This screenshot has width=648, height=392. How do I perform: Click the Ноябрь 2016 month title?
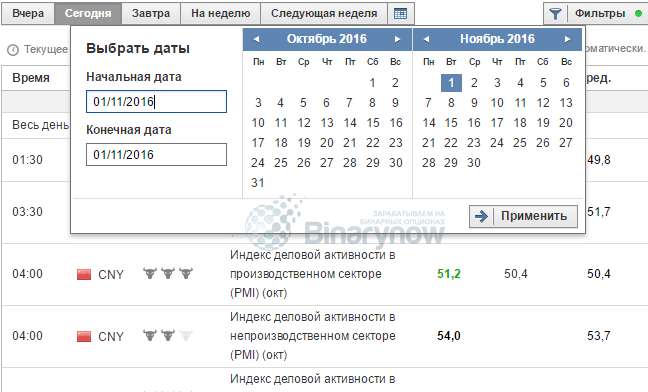[x=497, y=39]
